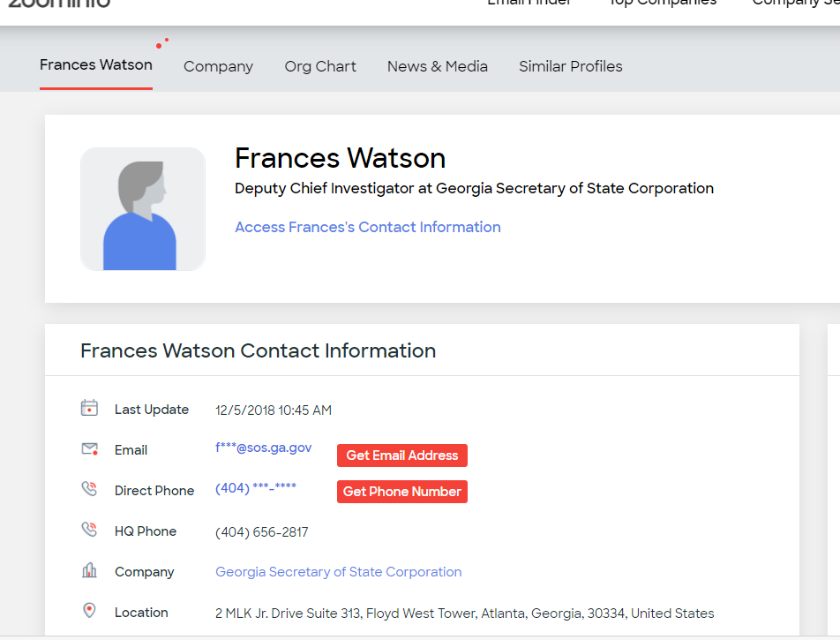Select the HQ phone number (404) 656-2817
Screen dimensions: 840x640
click(261, 532)
